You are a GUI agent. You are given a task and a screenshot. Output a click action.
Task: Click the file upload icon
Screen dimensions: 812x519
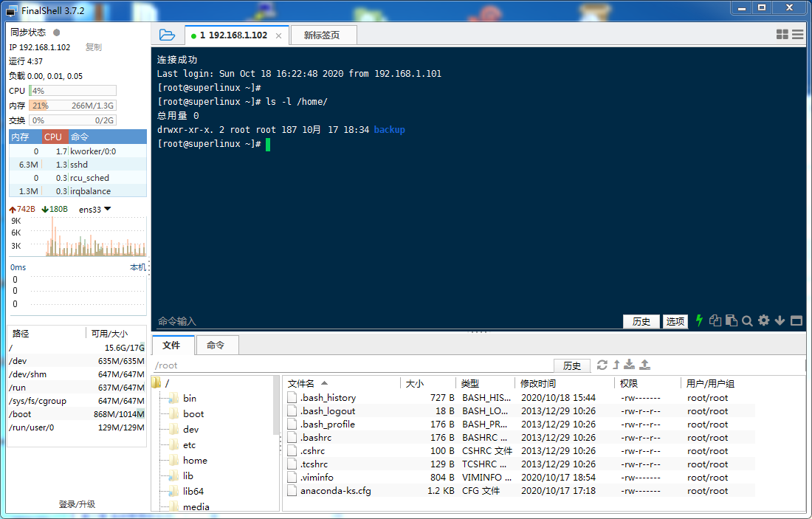click(x=644, y=365)
